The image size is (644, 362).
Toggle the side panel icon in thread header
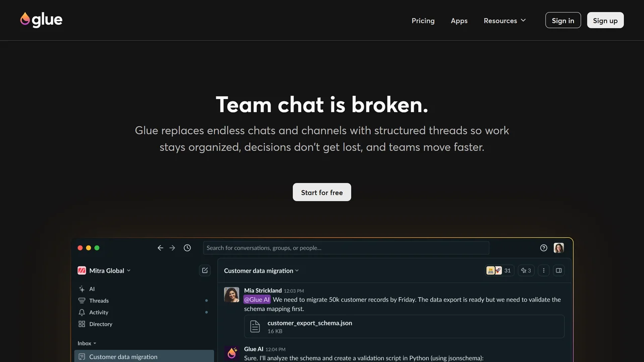558,270
